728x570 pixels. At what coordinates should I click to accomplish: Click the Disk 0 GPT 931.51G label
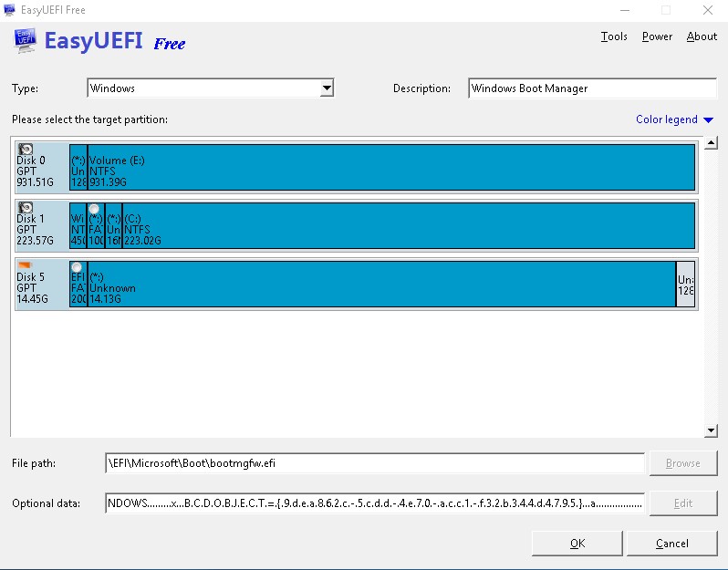pos(35,171)
